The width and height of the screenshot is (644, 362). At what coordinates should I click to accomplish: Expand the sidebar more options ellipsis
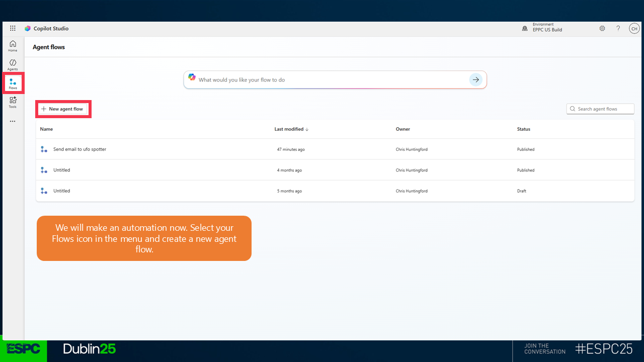click(13, 121)
